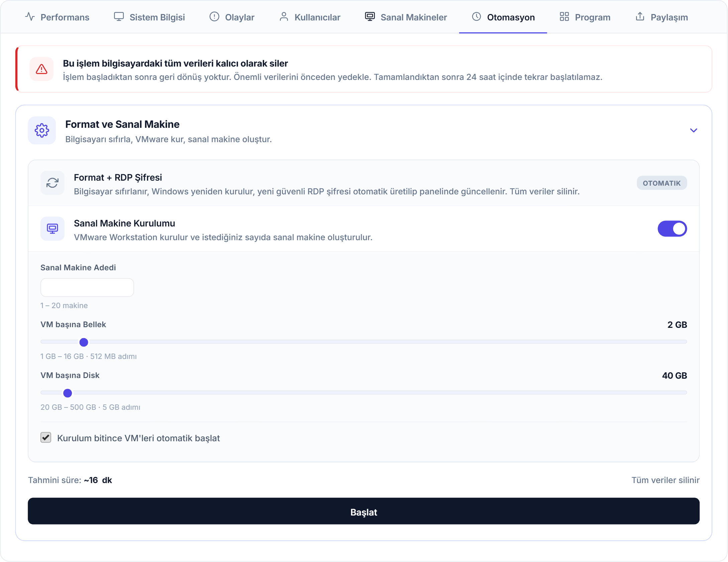Click the Program grid icon
Screen dimensions: 728x562
click(x=564, y=17)
